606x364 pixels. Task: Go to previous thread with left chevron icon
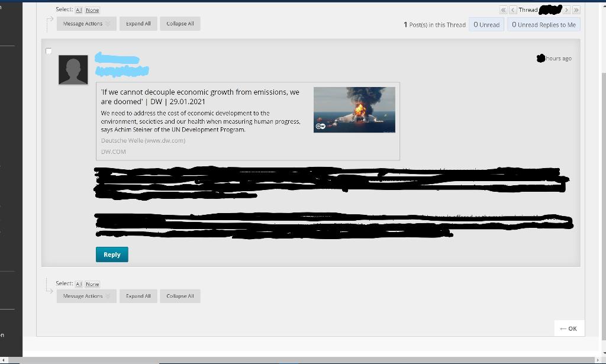click(512, 9)
